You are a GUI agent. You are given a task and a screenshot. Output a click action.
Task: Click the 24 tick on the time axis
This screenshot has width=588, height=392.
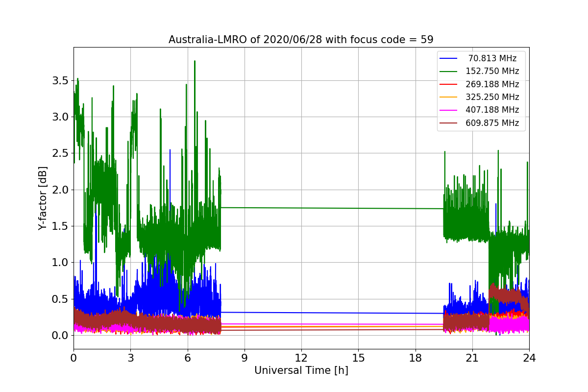[529, 358]
